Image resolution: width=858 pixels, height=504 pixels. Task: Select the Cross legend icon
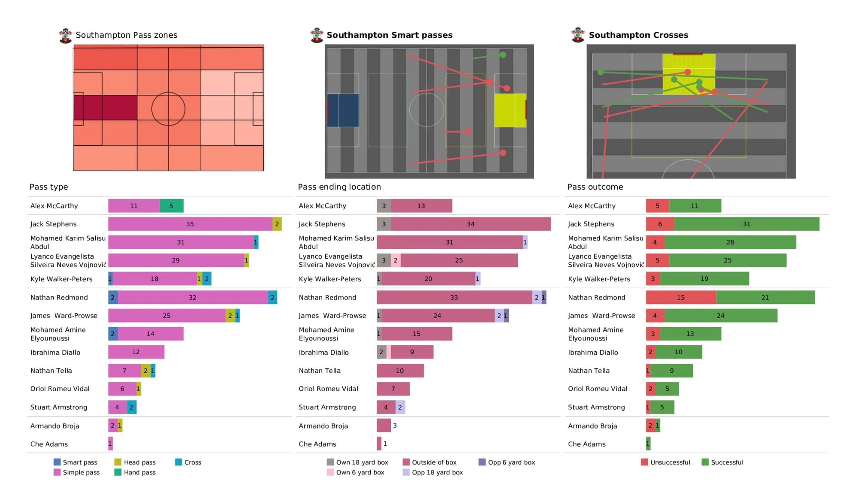tap(179, 460)
